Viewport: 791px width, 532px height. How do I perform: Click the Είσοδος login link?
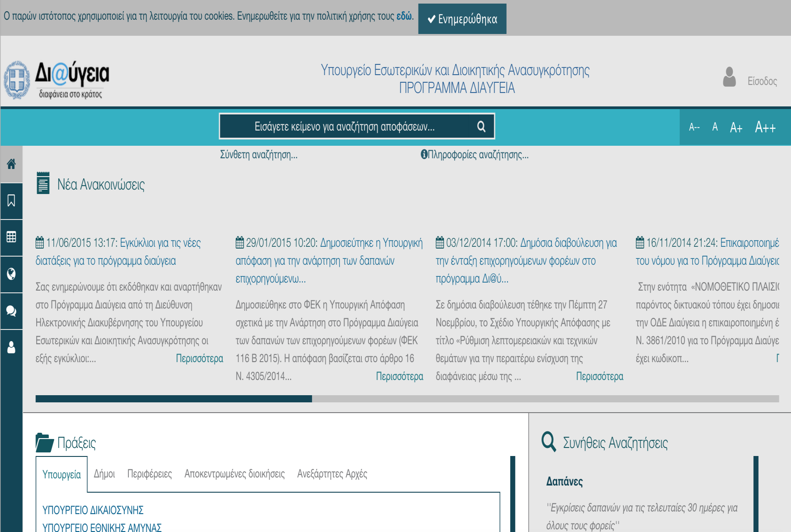762,81
